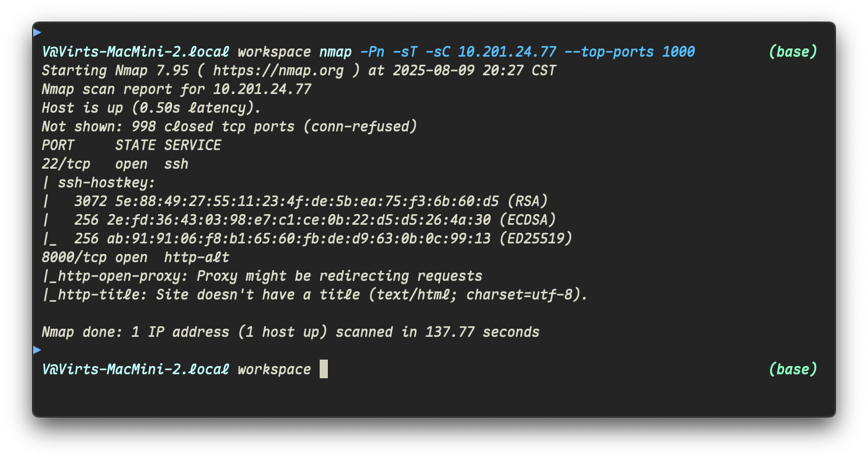Click the 22/tcp port entry
This screenshot has height=460, width=868.
click(x=66, y=164)
